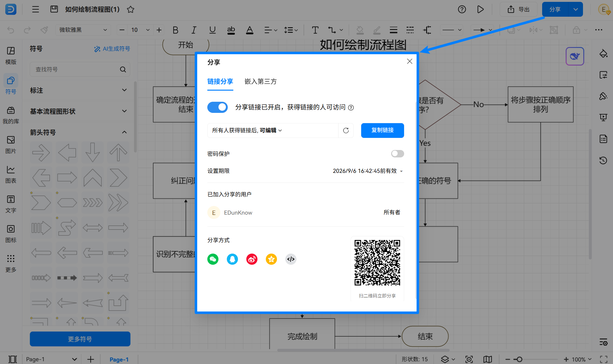Viewport: 613px width, 364px height.
Task: Click the focus mode icon in status bar
Action: point(469,359)
